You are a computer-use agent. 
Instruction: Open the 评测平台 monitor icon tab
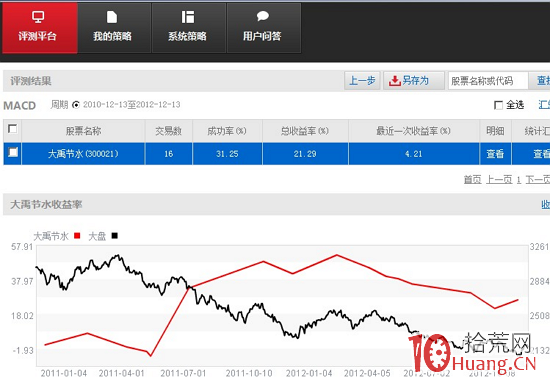38,16
